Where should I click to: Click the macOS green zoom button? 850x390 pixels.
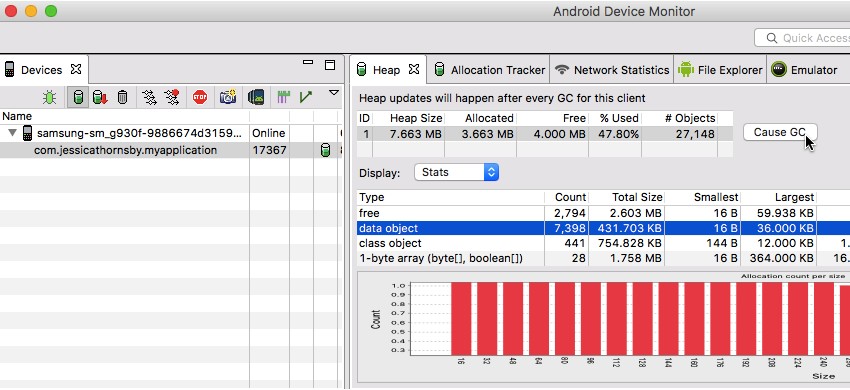[51, 11]
